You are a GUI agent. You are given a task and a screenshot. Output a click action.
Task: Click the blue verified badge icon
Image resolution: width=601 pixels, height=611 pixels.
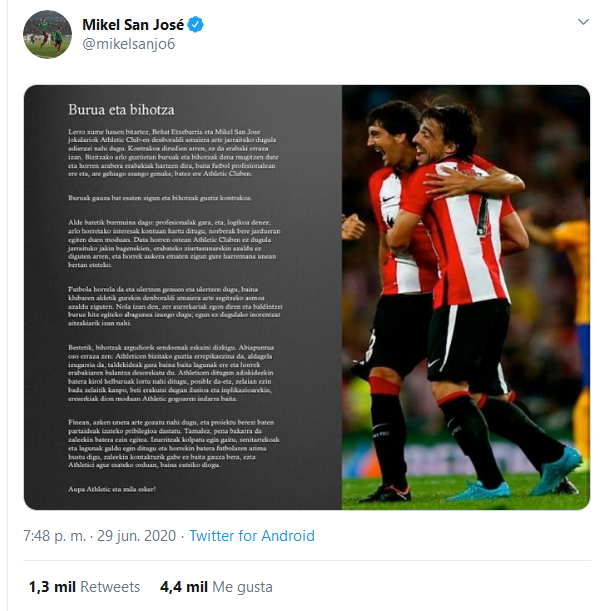click(x=195, y=25)
